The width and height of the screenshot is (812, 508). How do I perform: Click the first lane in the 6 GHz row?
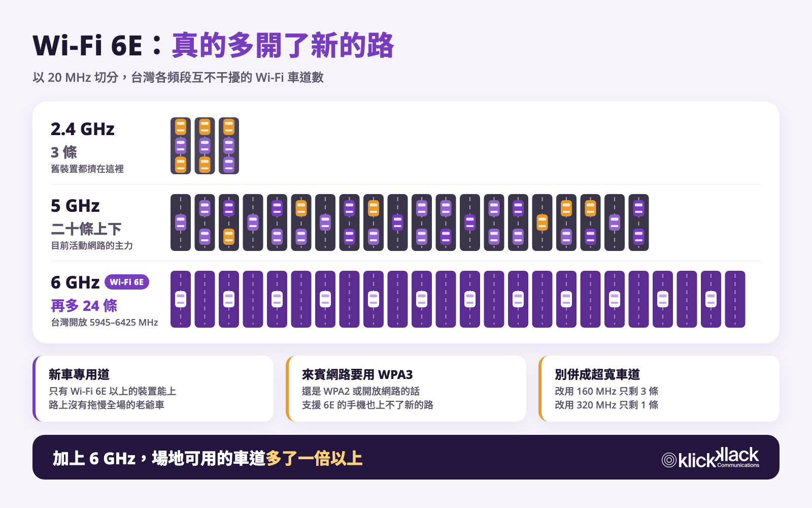pyautogui.click(x=181, y=299)
